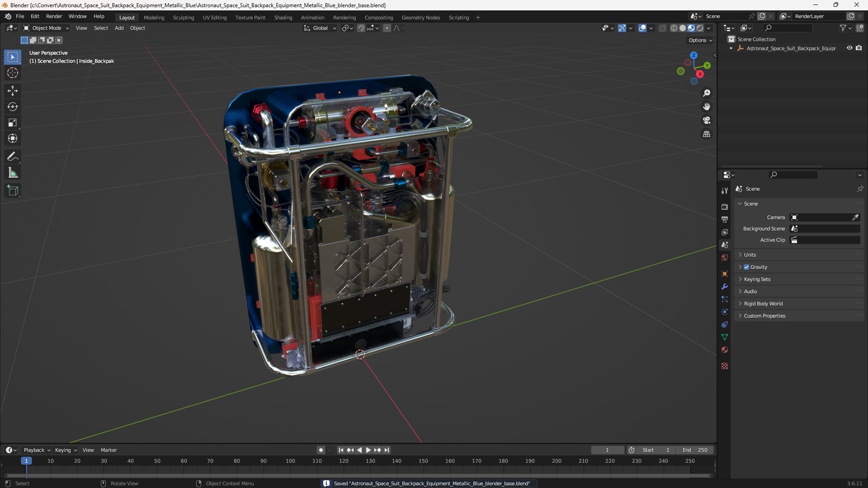Activate the Transform tool
The height and width of the screenshot is (488, 868).
[13, 138]
